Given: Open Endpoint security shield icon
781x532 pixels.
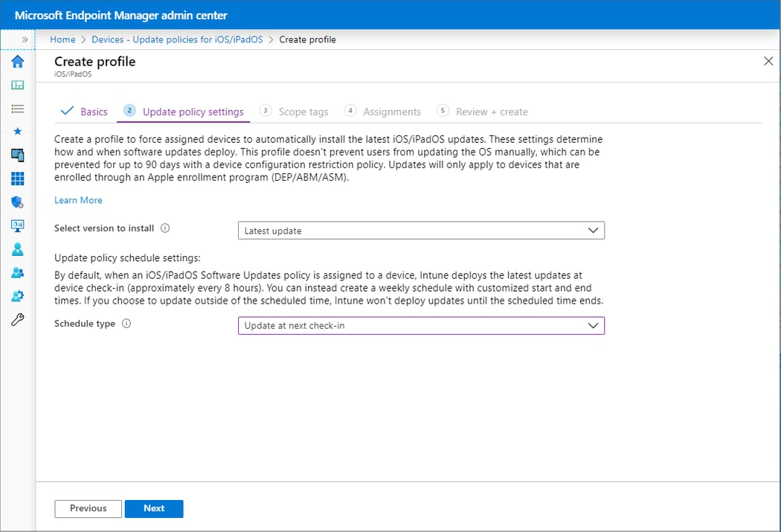Looking at the screenshot, I should 16,202.
